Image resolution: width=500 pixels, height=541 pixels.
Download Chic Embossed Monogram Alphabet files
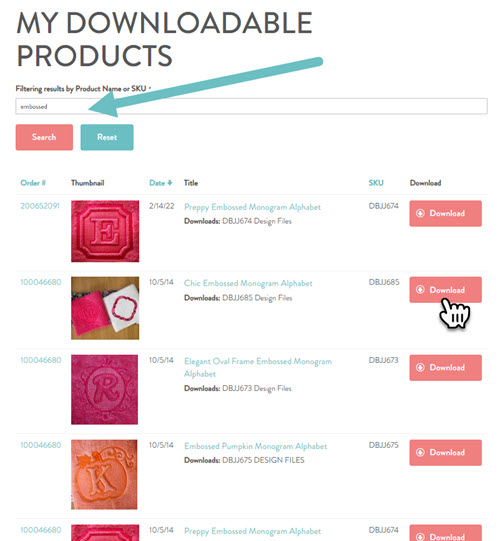click(x=445, y=290)
